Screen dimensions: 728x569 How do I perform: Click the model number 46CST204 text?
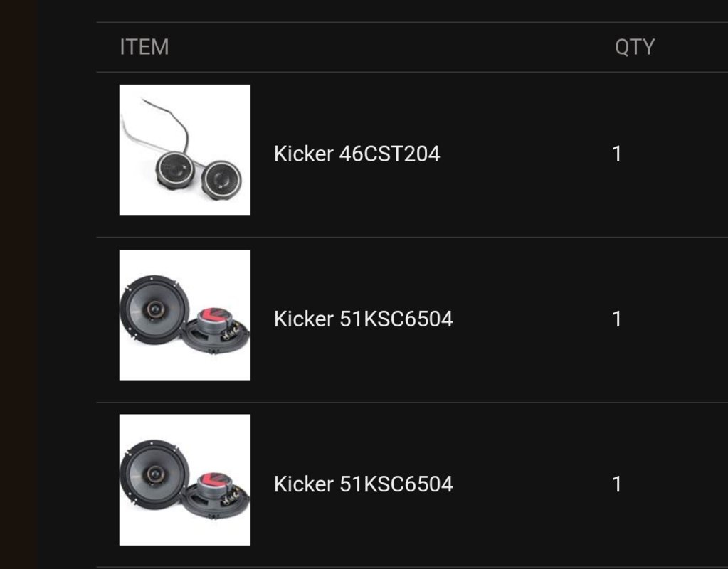pos(389,154)
